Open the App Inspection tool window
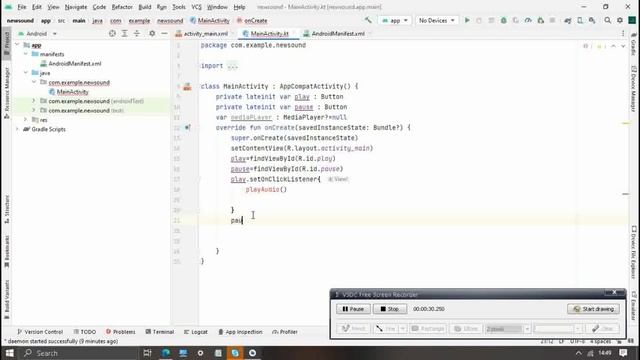The height and width of the screenshot is (360, 640). 240,332
